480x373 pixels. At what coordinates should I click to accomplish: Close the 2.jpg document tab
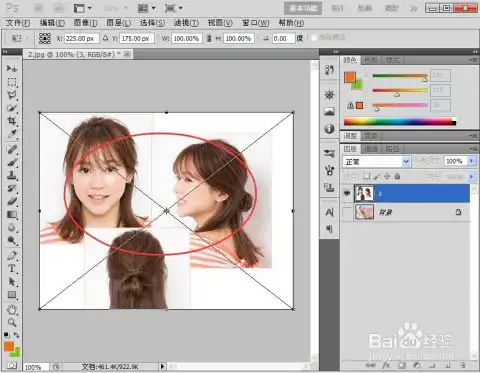(x=127, y=54)
